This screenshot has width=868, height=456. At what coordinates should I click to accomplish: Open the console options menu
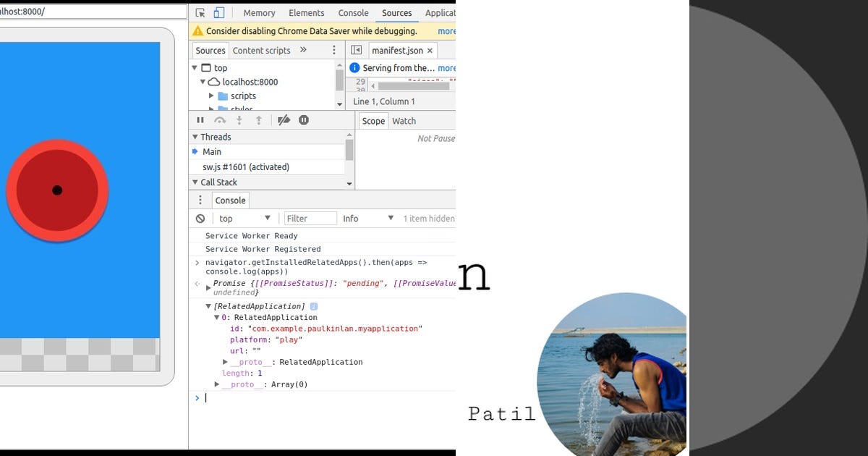tap(200, 200)
